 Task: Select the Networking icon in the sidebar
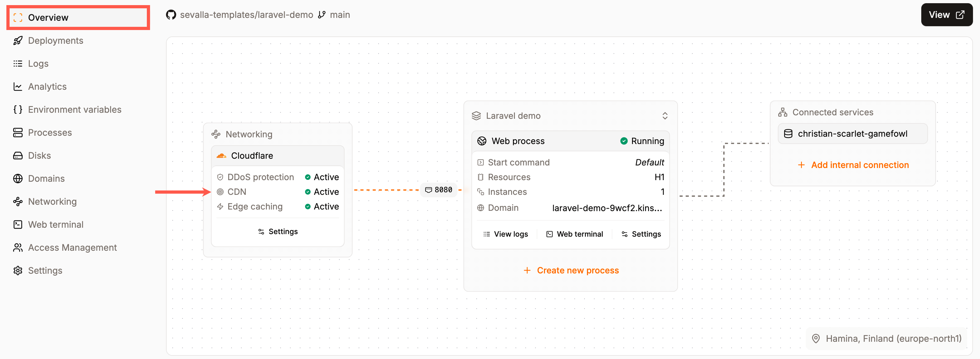point(18,202)
